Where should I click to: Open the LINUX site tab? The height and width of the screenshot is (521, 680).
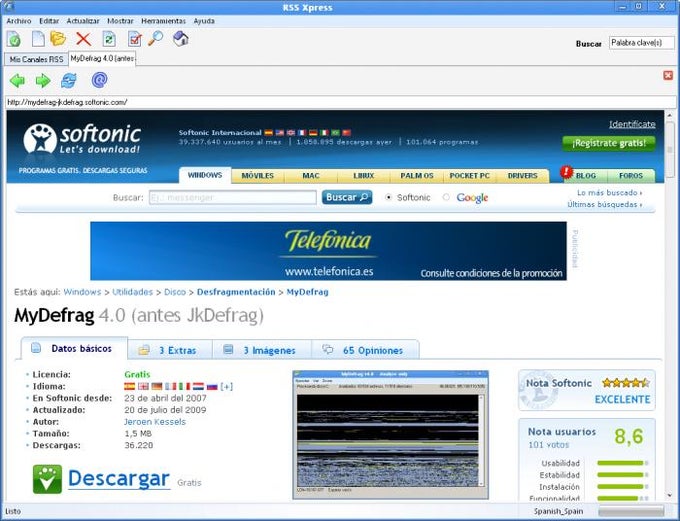tap(363, 176)
